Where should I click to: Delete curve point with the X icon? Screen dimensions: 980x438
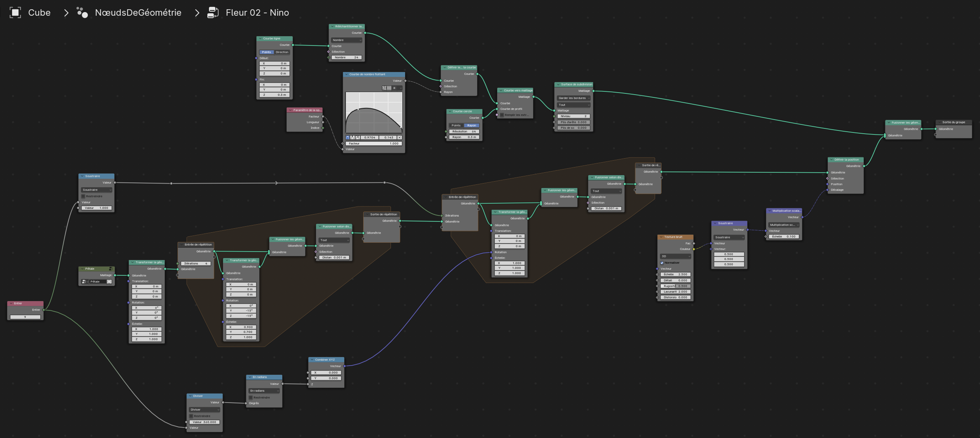pos(399,138)
